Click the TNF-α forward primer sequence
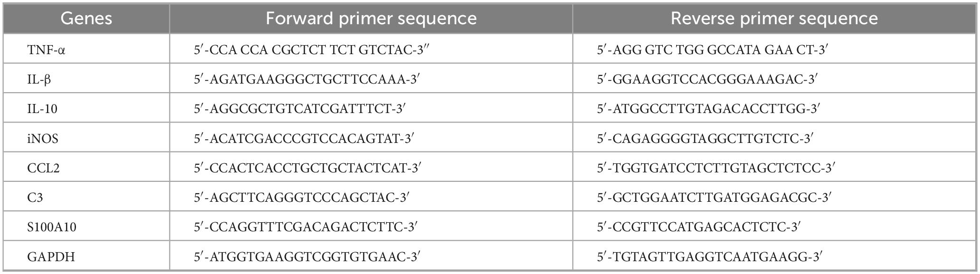The height and width of the screenshot is (274, 980). (x=311, y=49)
